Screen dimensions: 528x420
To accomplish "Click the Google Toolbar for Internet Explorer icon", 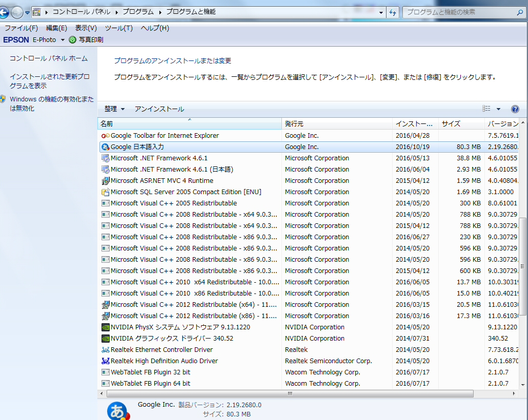I will pyautogui.click(x=106, y=136).
